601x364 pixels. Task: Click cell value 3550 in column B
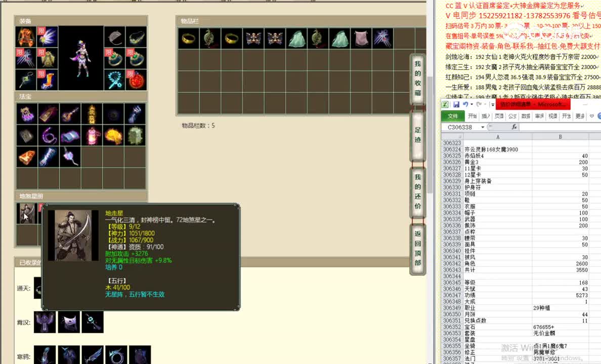tap(561, 270)
